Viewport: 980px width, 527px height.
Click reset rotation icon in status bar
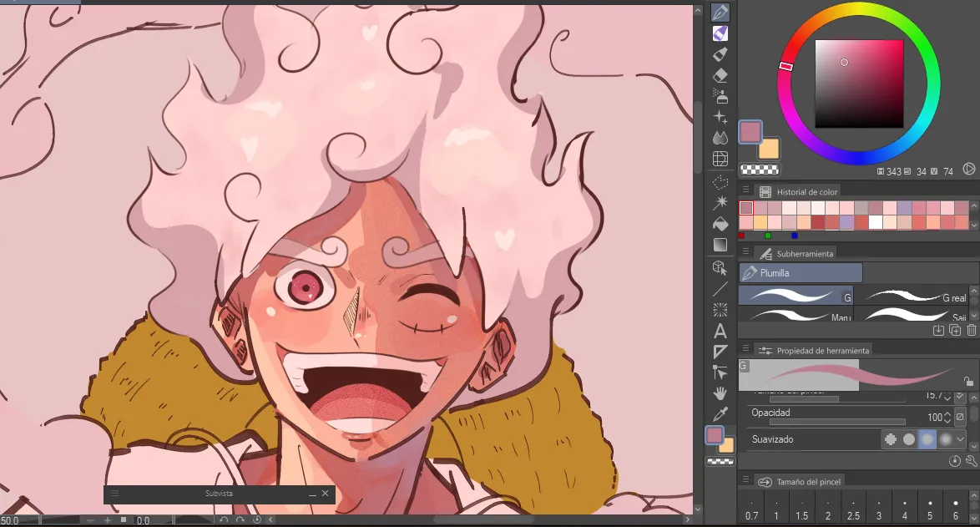click(x=257, y=519)
